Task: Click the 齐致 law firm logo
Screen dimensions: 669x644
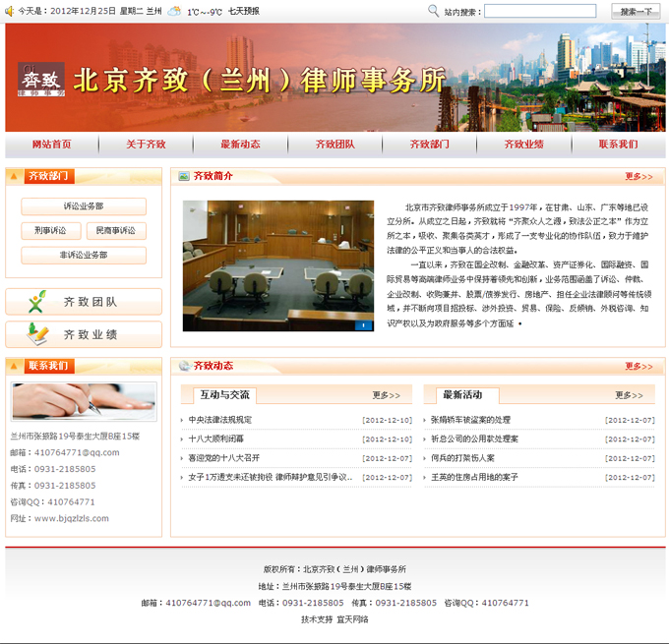Action: 41,80
